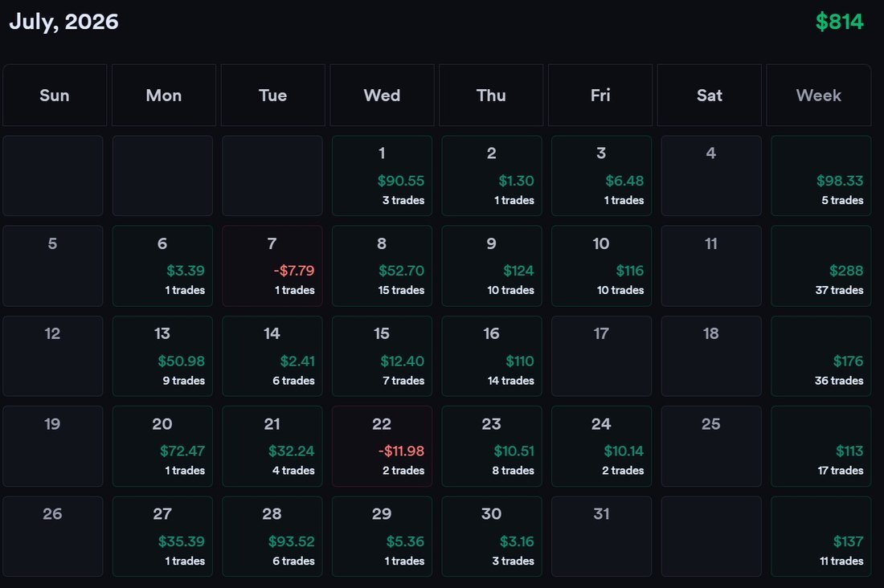Select the Sunday July 26 cell
Screen dimensions: 884x588
click(x=53, y=536)
